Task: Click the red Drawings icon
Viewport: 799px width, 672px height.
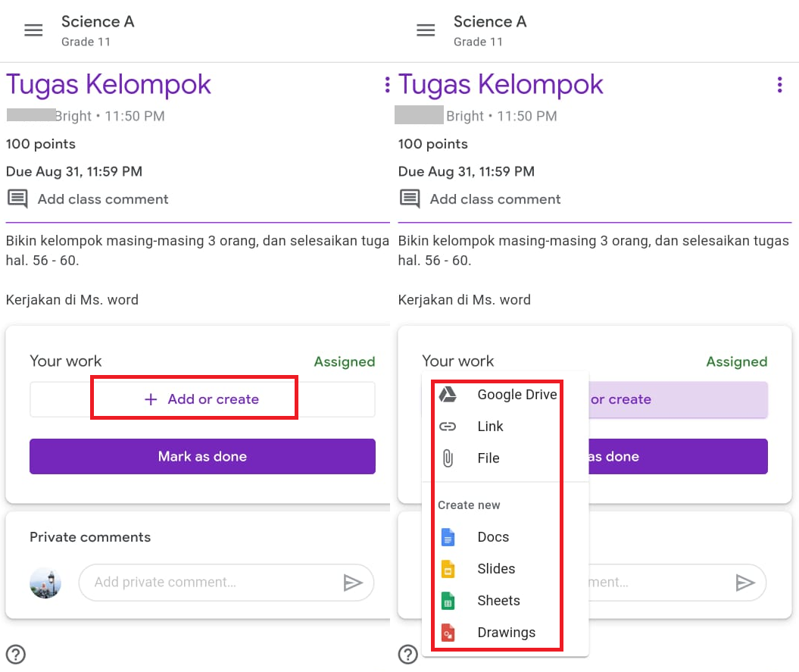Action: (x=448, y=633)
